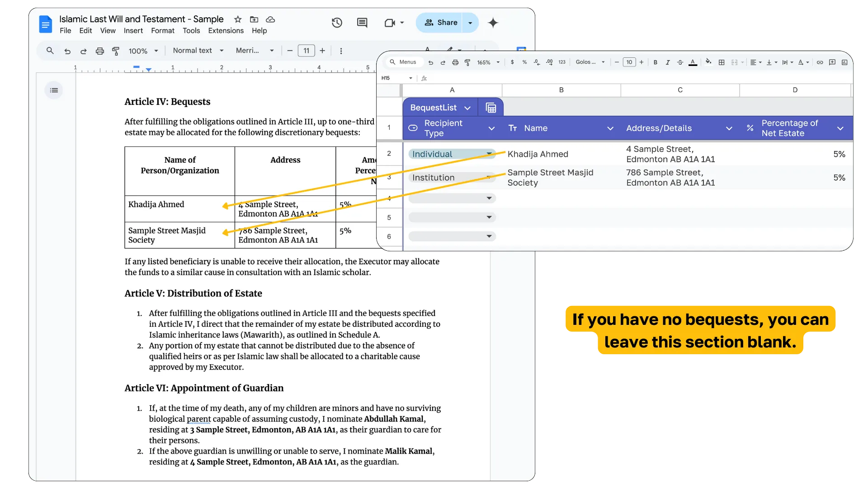Open the Docs zoom 100% dropdown

click(x=143, y=51)
